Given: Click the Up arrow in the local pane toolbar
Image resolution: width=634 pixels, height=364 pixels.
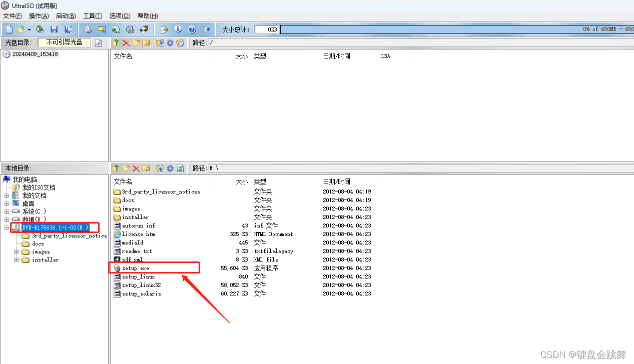Looking at the screenshot, I should [117, 168].
